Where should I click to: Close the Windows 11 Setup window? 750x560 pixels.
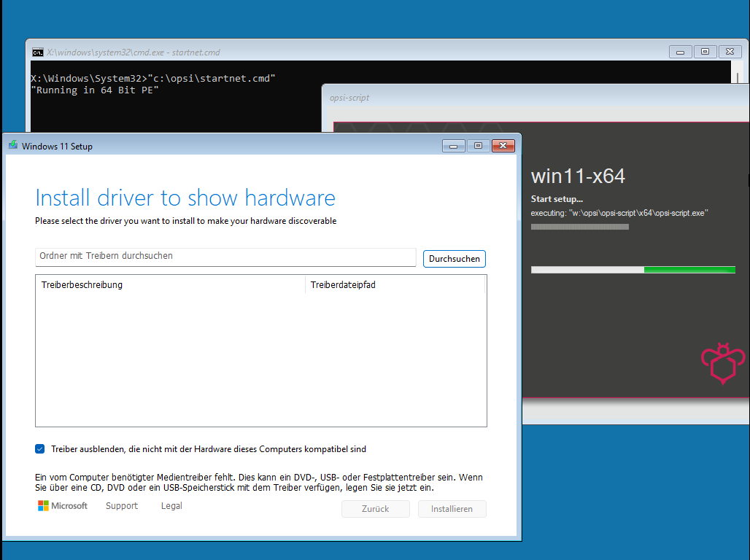pyautogui.click(x=503, y=146)
